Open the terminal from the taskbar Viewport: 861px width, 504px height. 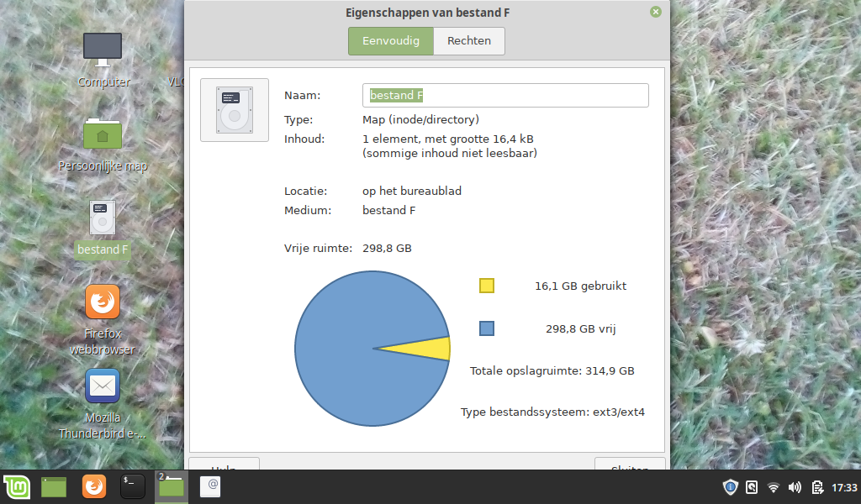pyautogui.click(x=133, y=486)
